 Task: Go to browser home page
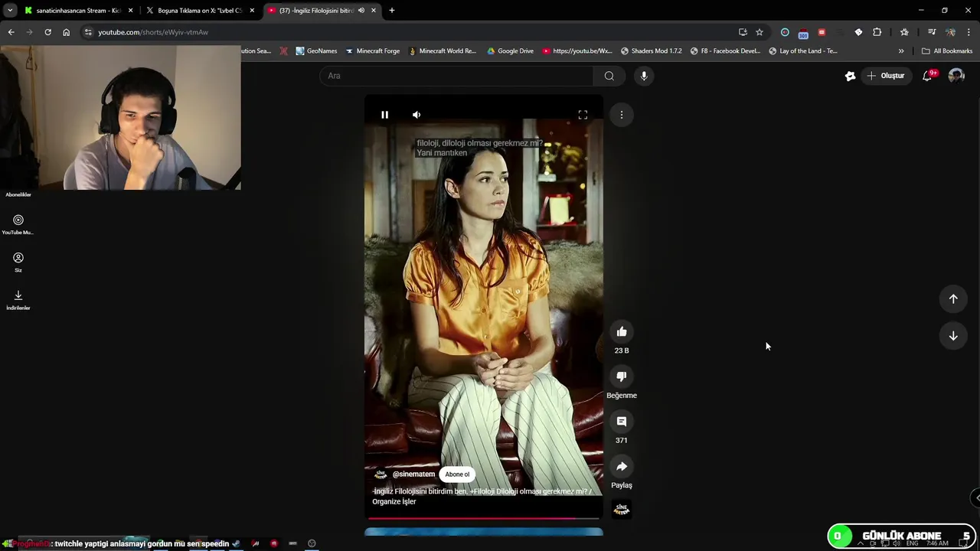coord(67,32)
